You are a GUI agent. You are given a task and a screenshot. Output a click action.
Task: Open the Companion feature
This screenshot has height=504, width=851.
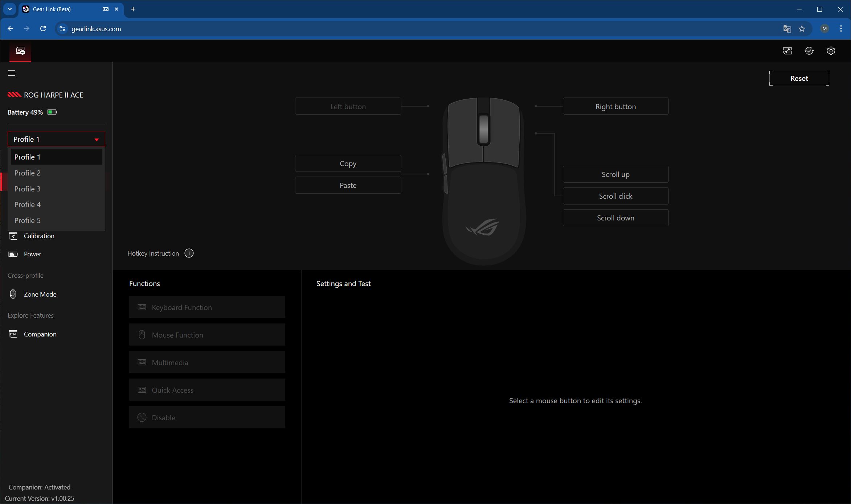40,334
